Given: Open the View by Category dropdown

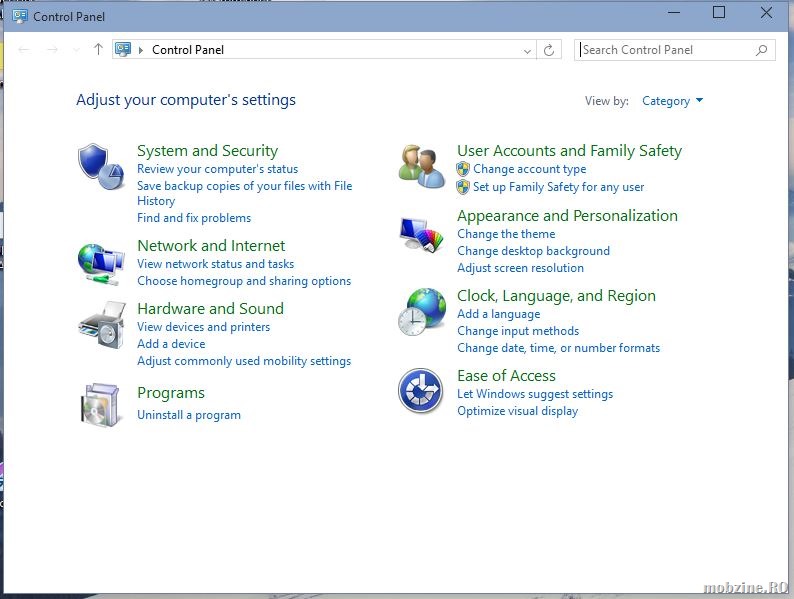Looking at the screenshot, I should tap(672, 101).
